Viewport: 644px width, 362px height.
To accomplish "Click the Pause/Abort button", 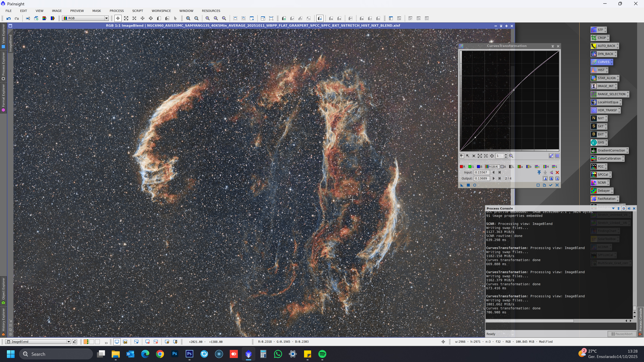I will click(622, 334).
